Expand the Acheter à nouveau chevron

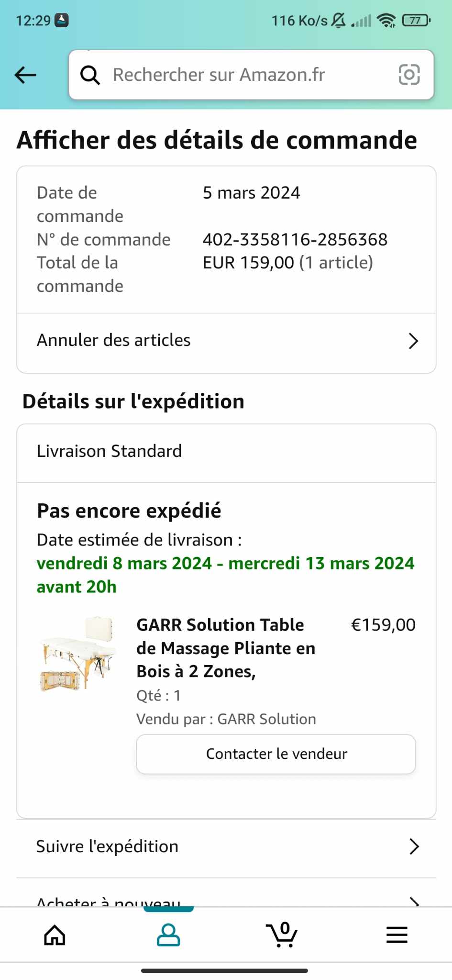pos(414,902)
